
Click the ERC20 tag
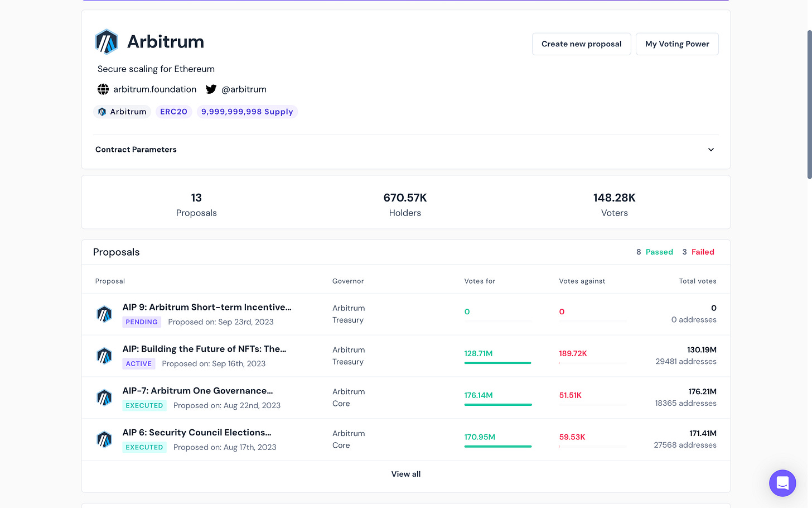(173, 112)
